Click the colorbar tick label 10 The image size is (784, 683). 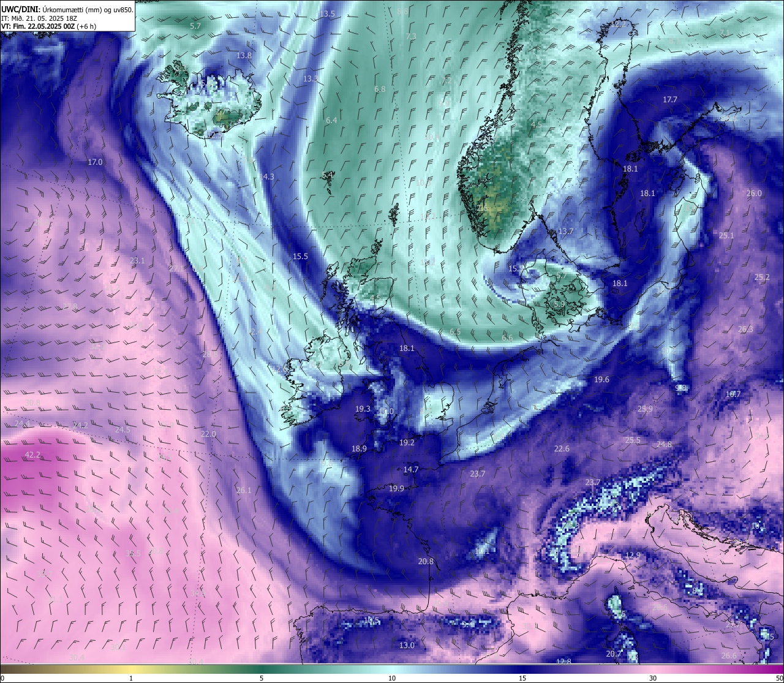click(392, 678)
